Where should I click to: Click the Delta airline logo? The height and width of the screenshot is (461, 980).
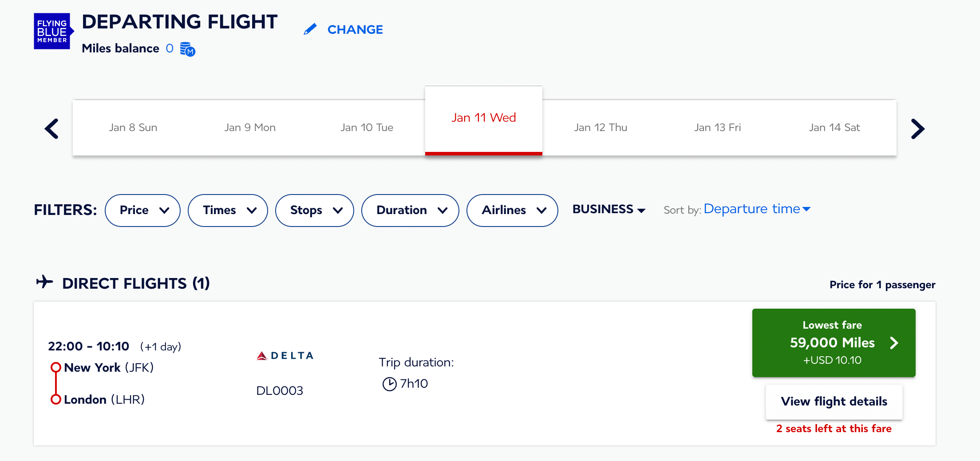click(x=285, y=356)
